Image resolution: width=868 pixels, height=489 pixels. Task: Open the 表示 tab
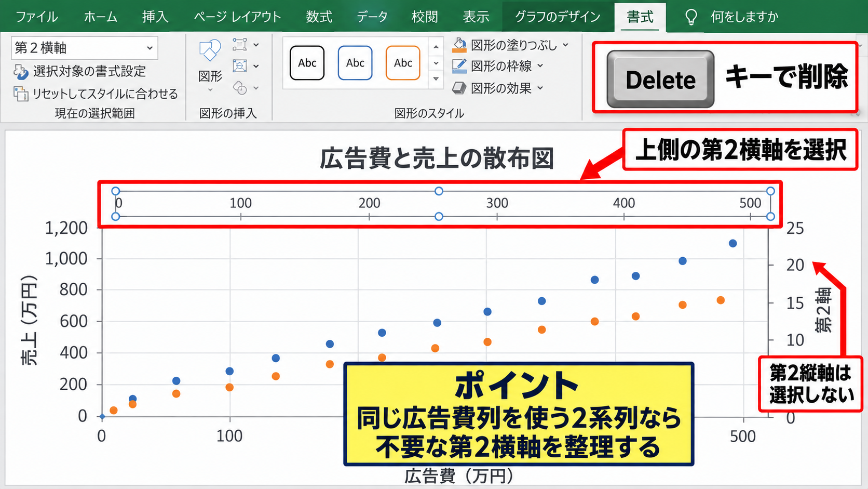476,17
